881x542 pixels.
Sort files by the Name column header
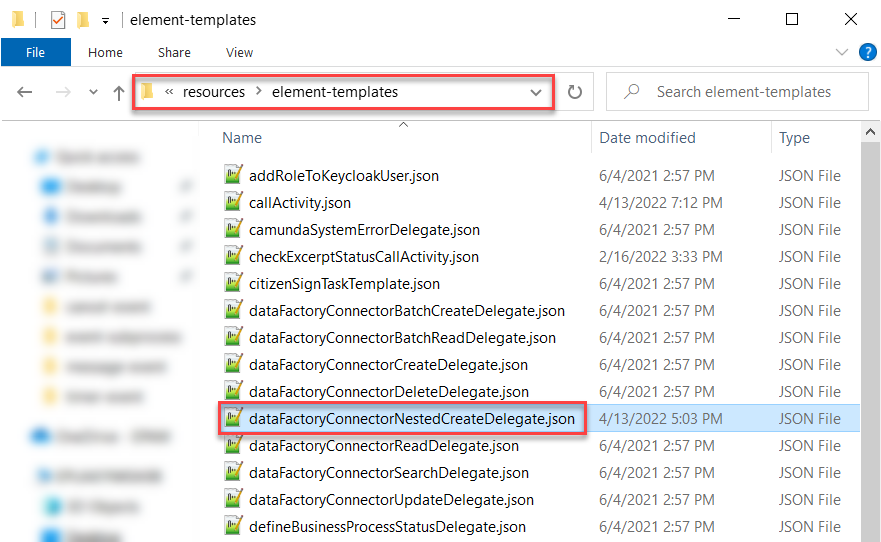coord(242,138)
